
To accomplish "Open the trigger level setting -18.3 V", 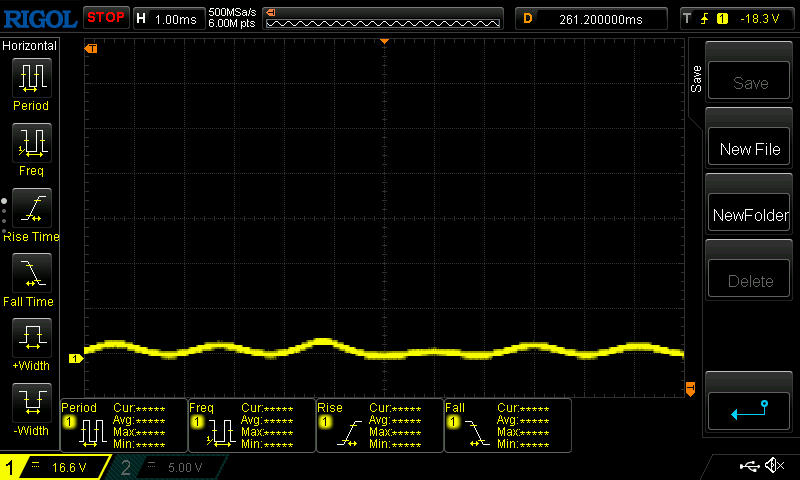I will [735, 18].
